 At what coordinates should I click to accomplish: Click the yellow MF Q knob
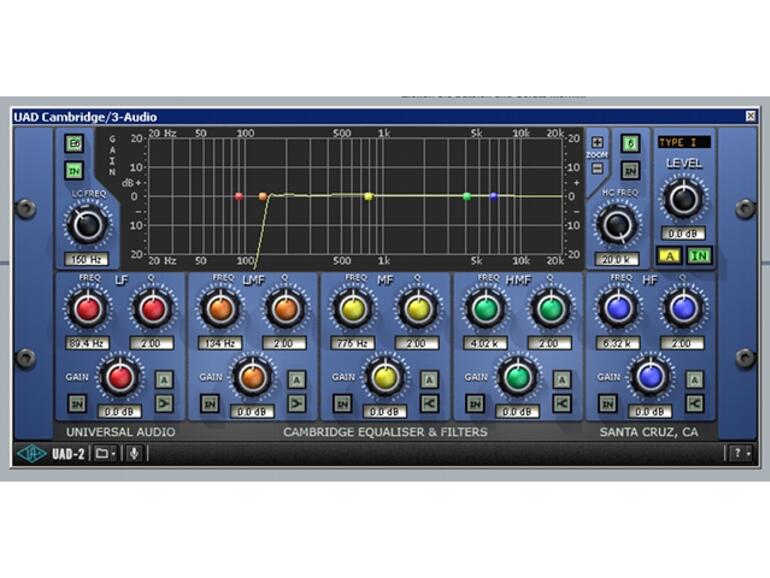(x=418, y=309)
